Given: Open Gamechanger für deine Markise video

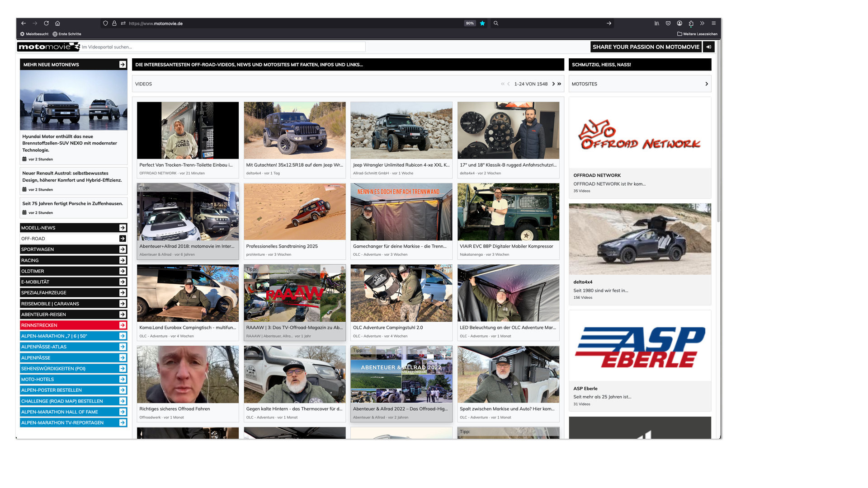Looking at the screenshot, I should (x=401, y=221).
